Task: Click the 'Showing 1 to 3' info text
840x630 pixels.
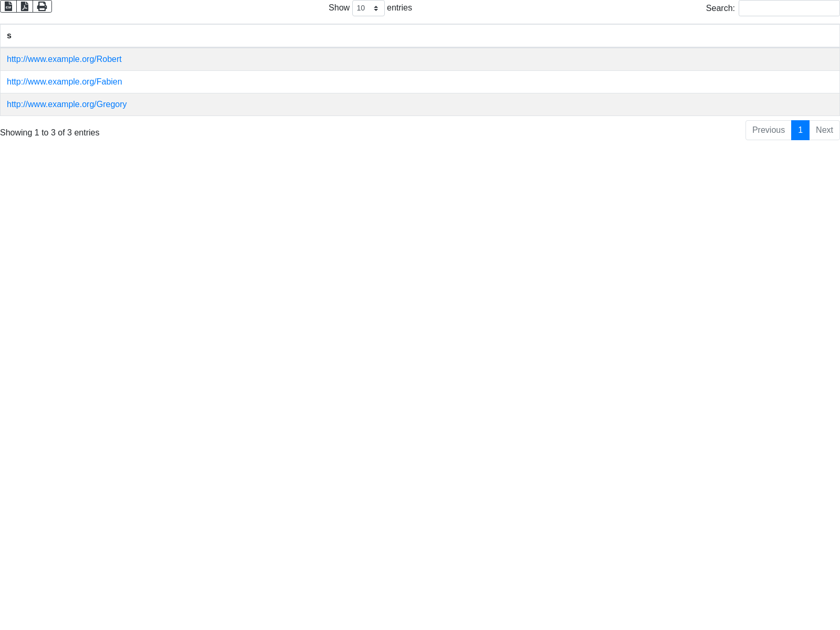Action: [50, 133]
